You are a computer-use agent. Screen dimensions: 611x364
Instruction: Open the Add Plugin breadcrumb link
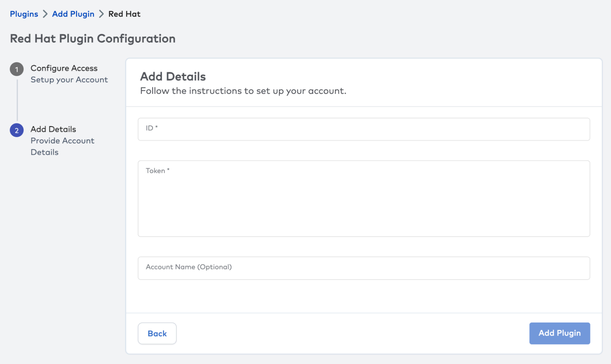73,14
